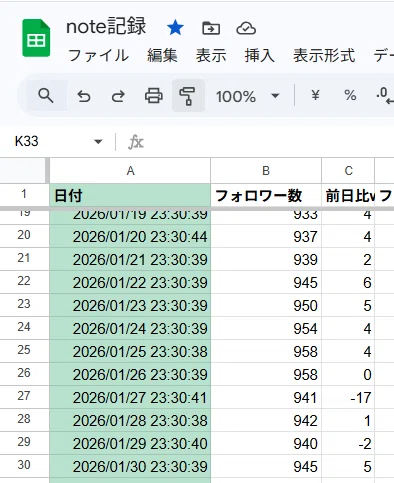This screenshot has width=394, height=483.
Task: Select follower count cell 950
Action: tap(266, 305)
